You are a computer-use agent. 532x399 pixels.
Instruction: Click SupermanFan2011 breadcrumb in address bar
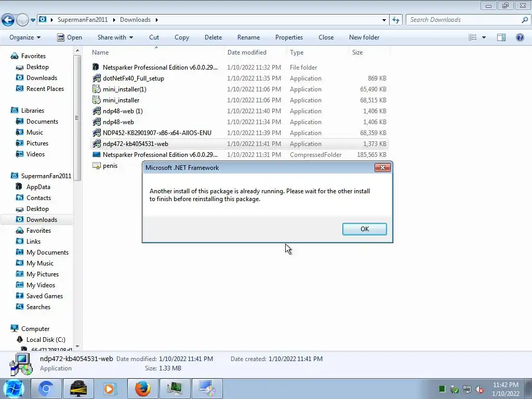click(x=83, y=20)
